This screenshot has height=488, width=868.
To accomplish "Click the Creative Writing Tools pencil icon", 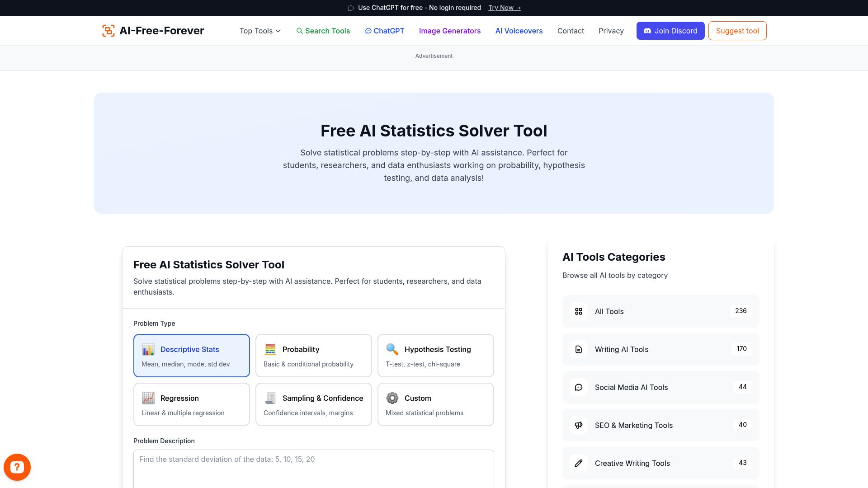I will [x=578, y=463].
